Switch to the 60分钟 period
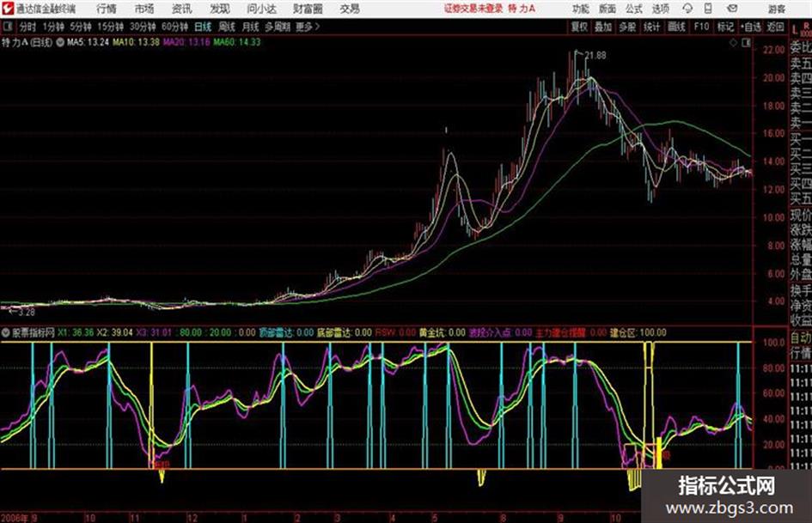 click(175, 27)
